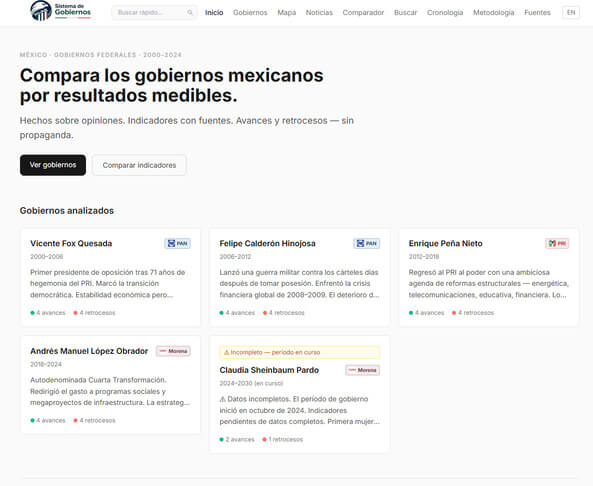
Task: Open the Inicio nav item
Action: click(x=214, y=12)
